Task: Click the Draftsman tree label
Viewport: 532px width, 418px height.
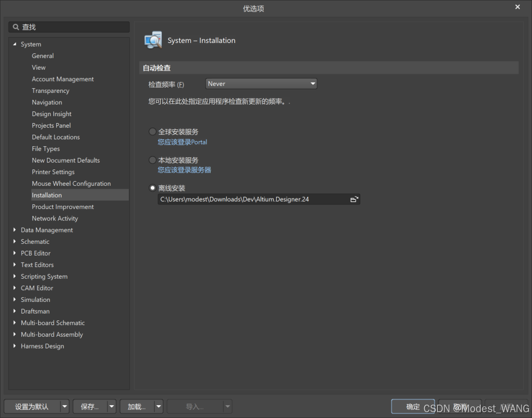Action: coord(35,311)
